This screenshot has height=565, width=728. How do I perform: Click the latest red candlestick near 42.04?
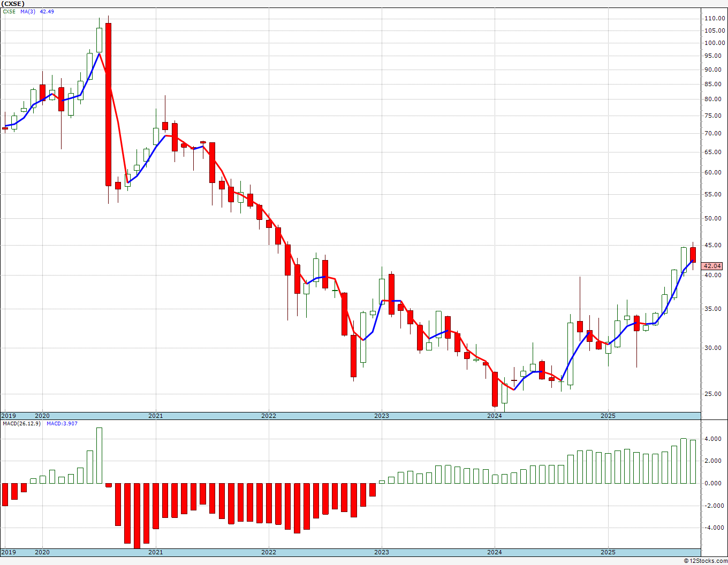(x=693, y=255)
